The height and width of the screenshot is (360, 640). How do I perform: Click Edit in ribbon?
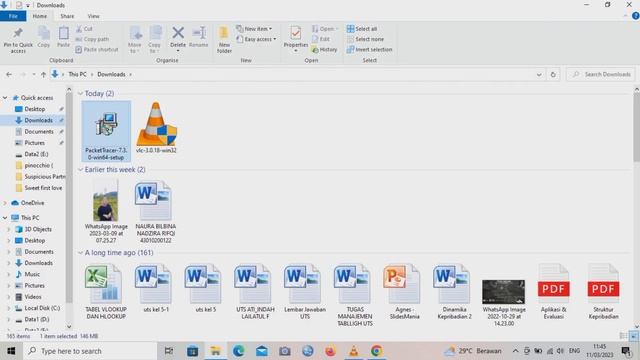tap(321, 39)
